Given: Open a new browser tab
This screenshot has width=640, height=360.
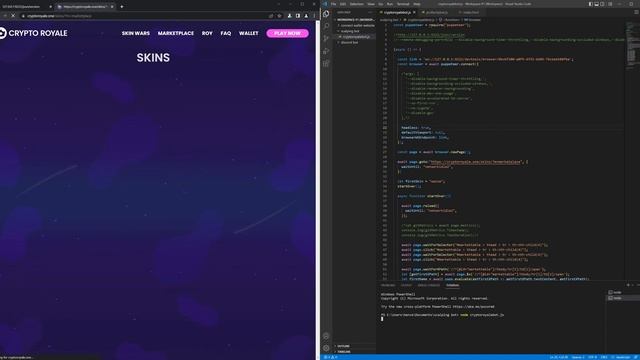Looking at the screenshot, I should pos(122,7).
